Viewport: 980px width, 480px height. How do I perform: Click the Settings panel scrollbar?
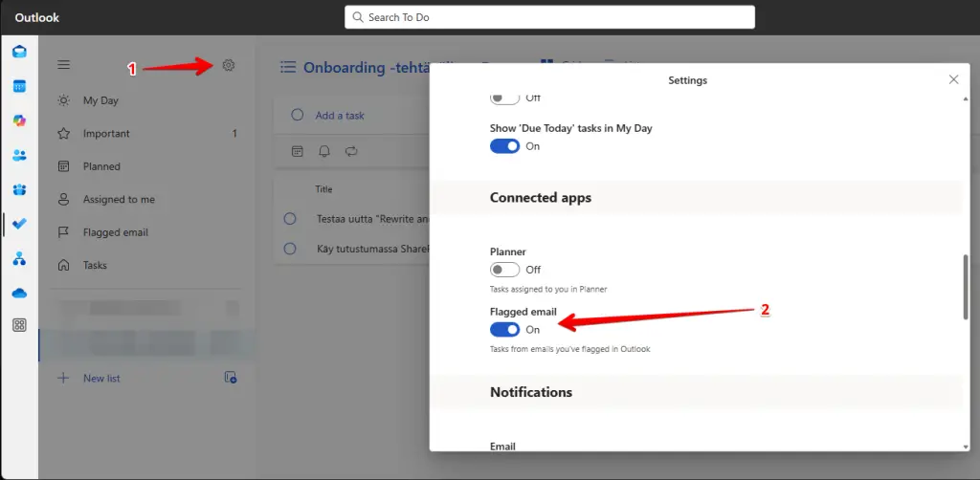[x=965, y=287]
